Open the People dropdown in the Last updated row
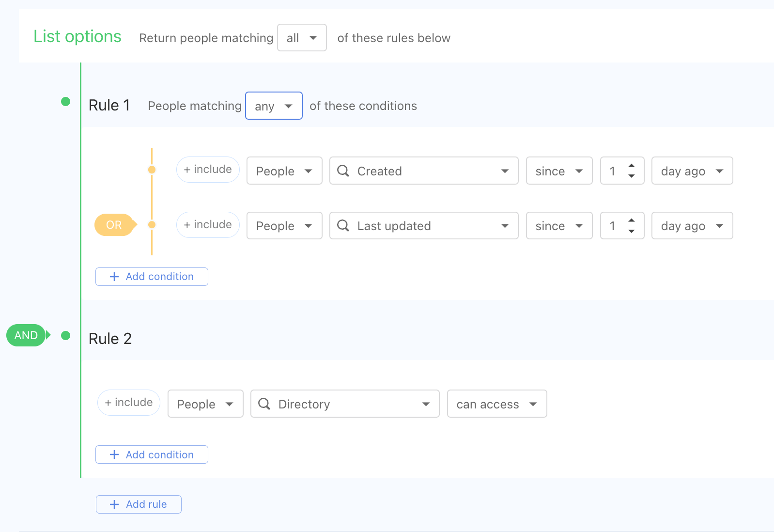Image resolution: width=774 pixels, height=532 pixels. (284, 225)
